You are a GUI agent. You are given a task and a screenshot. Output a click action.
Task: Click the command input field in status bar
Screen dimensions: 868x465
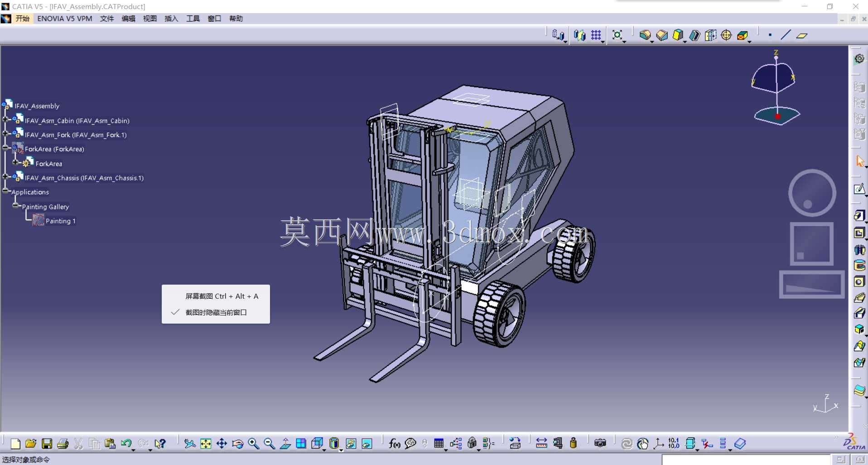[x=746, y=460]
